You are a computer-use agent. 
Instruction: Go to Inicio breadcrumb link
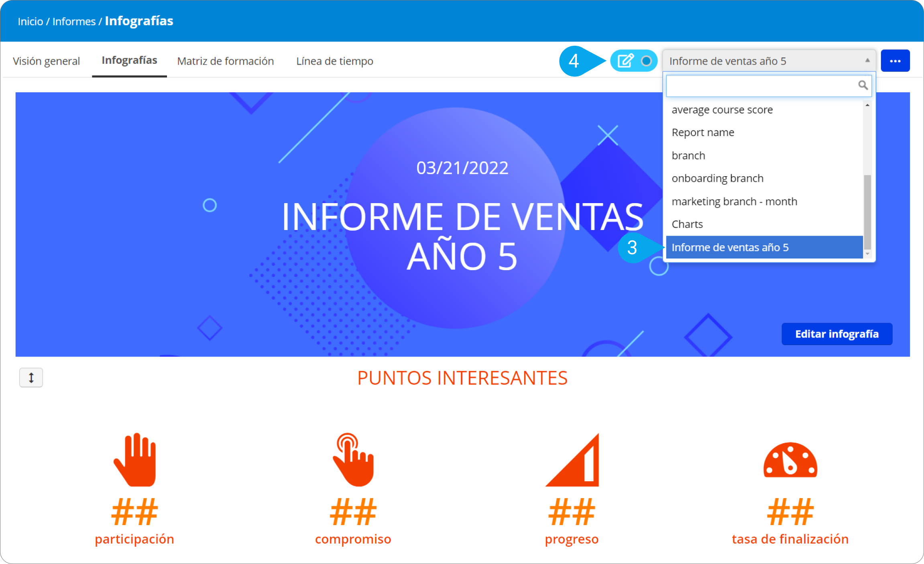(x=31, y=21)
